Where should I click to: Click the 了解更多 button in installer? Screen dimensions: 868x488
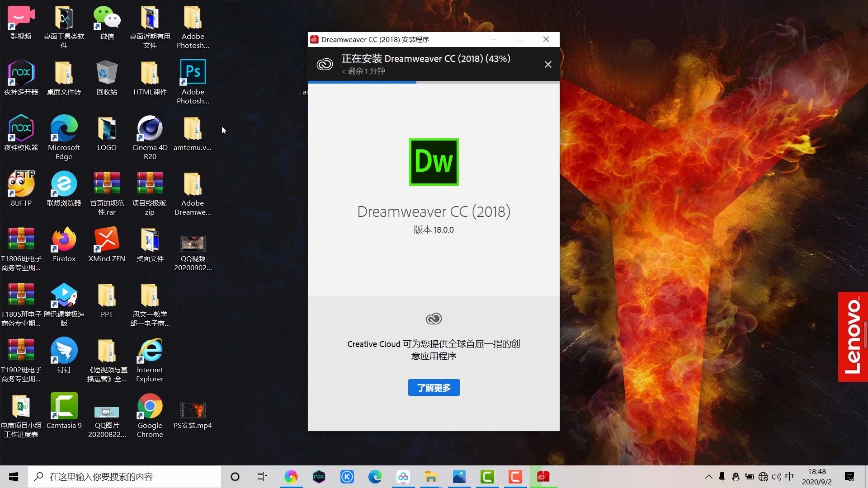[434, 388]
